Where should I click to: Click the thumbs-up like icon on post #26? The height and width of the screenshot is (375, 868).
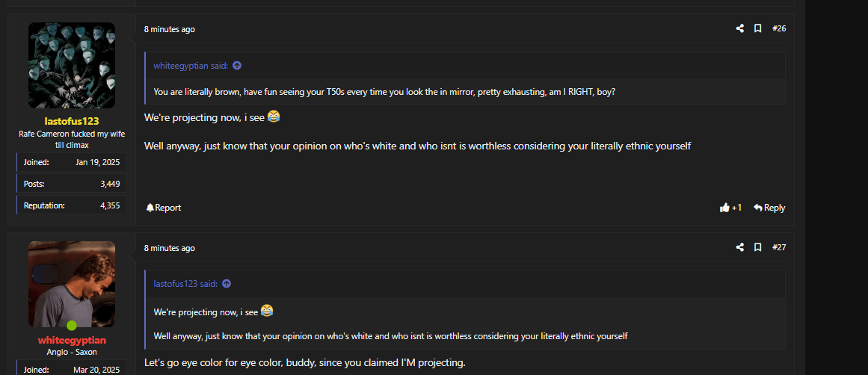pyautogui.click(x=724, y=208)
